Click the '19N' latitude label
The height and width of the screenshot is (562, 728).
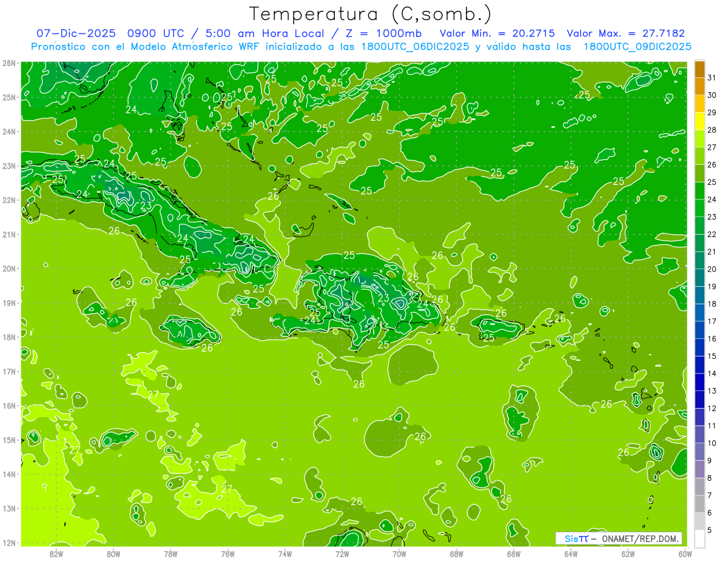tap(9, 303)
